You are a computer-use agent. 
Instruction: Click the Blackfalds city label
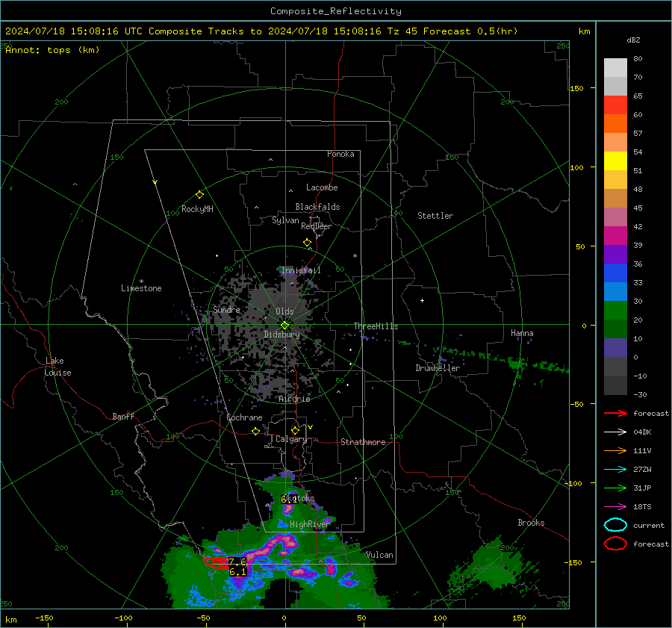(x=317, y=207)
